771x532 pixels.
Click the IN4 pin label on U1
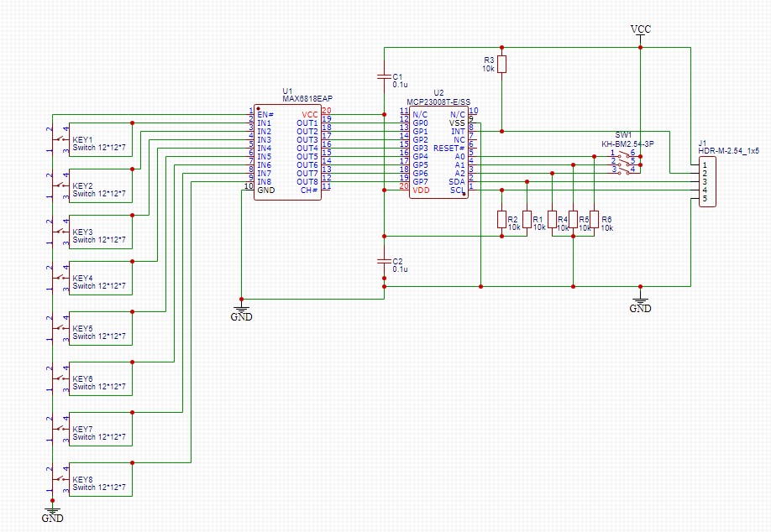click(264, 148)
